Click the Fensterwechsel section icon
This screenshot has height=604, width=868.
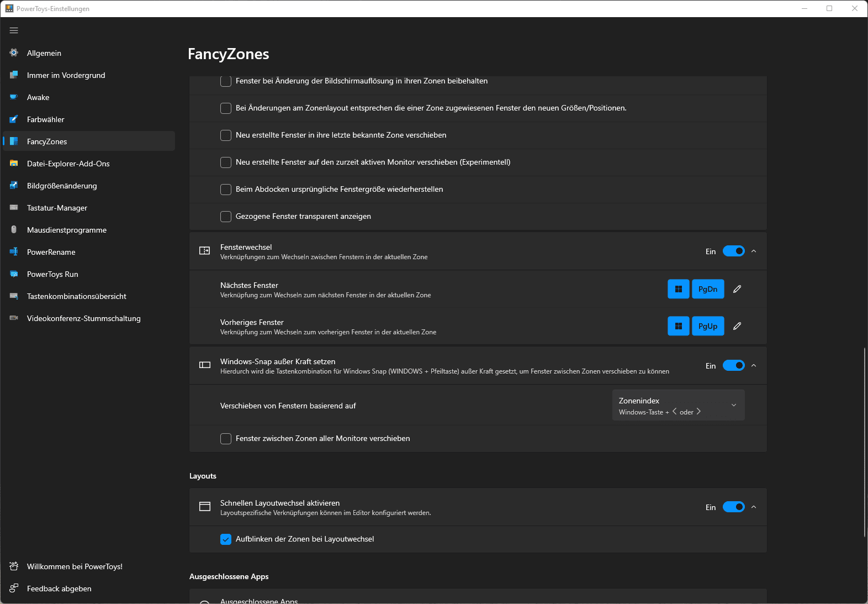[x=205, y=251]
